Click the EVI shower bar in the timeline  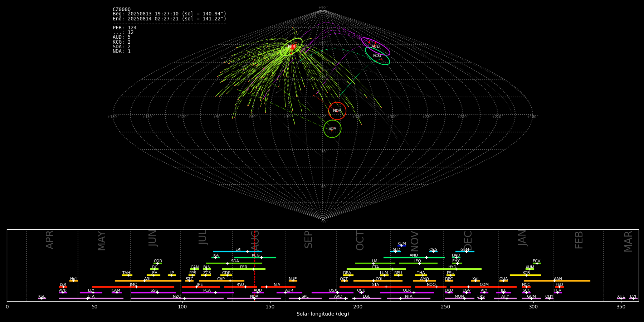[633, 298]
